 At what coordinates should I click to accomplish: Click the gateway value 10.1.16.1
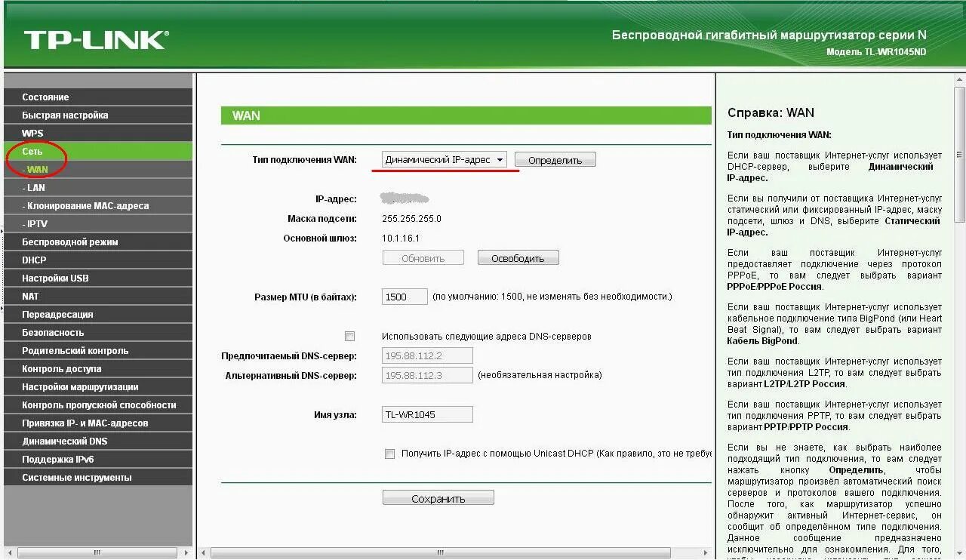click(x=401, y=238)
